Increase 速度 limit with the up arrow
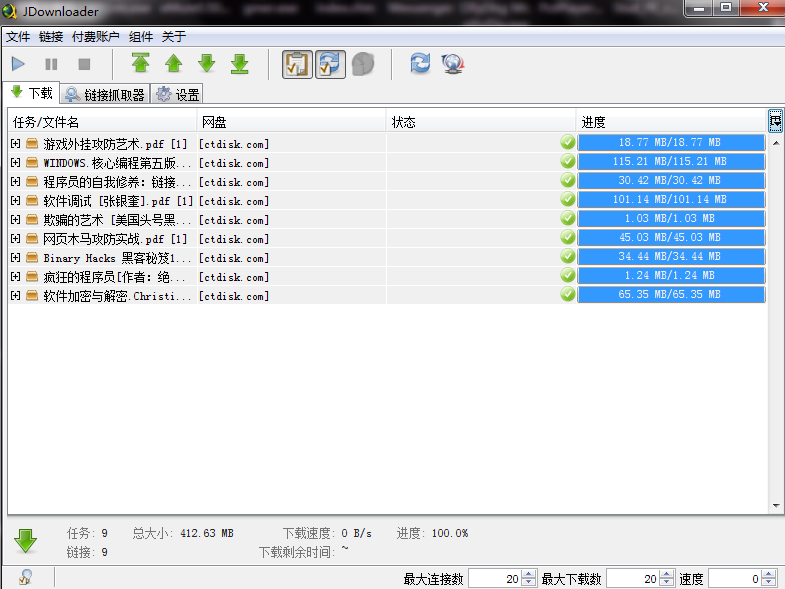 tap(769, 574)
